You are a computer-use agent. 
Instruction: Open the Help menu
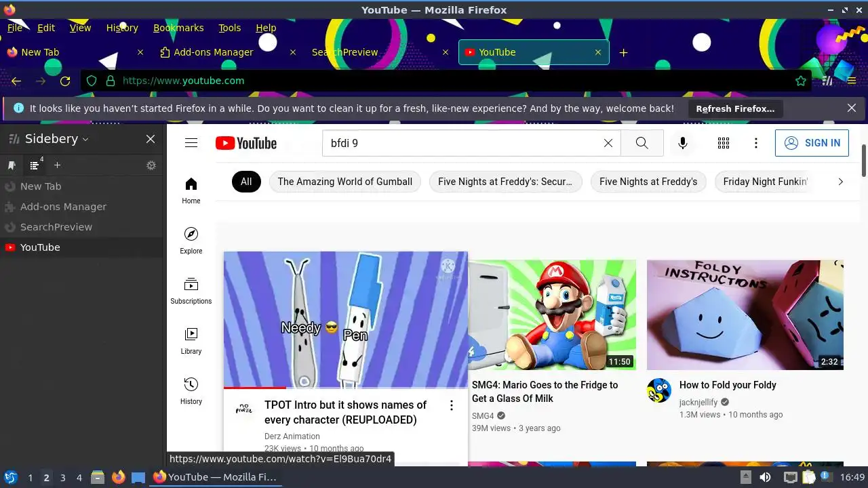pos(266,28)
